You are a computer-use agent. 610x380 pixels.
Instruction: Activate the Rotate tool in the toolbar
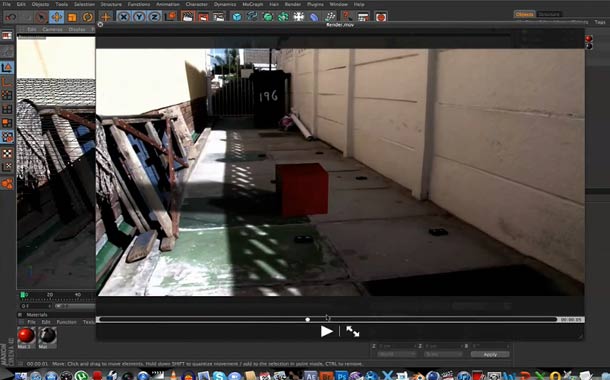coord(88,17)
